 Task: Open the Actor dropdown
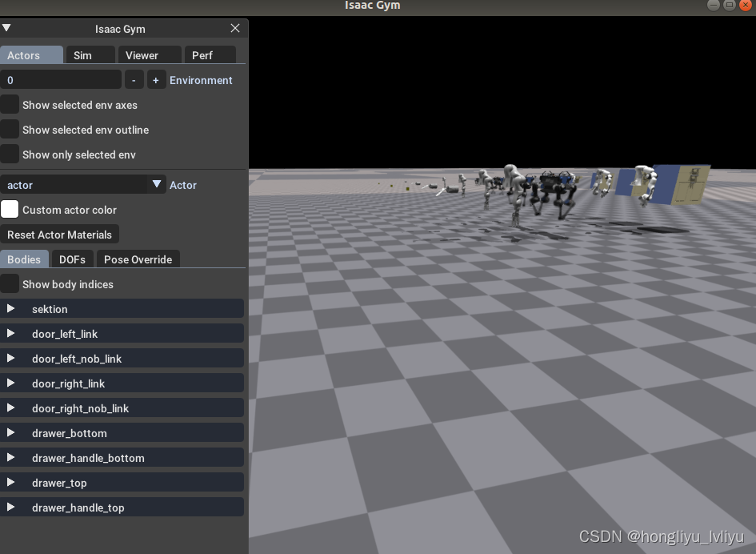83,184
